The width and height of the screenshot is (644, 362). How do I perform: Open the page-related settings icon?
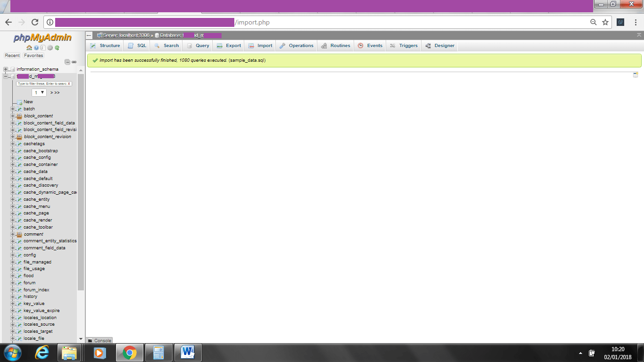coord(636,75)
